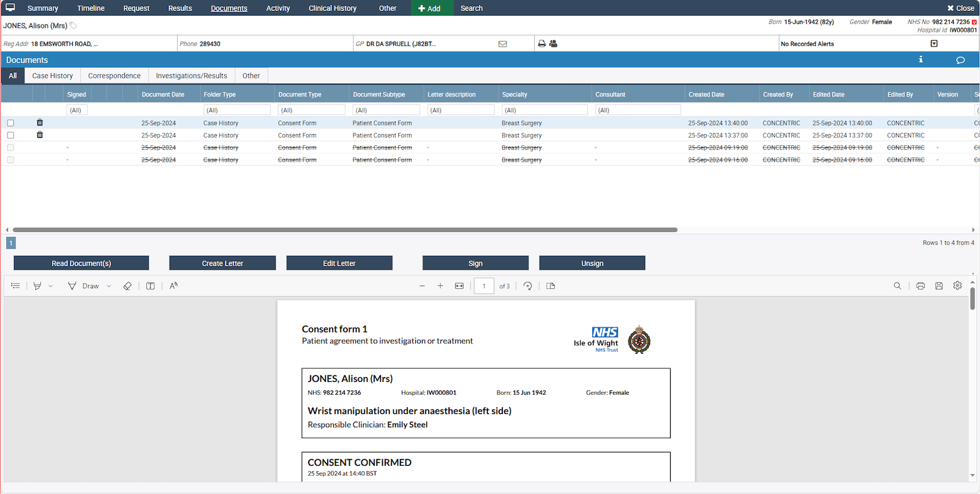Delete the 13:40:00 document via trash icon
This screenshot has width=980, height=494.
point(40,122)
